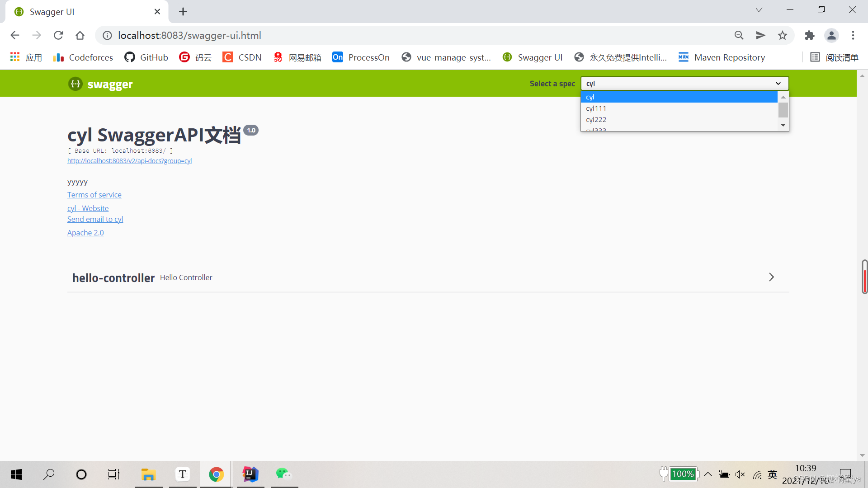Open IntelliJ IDEA from taskbar
Image resolution: width=868 pixels, height=488 pixels.
tap(250, 474)
